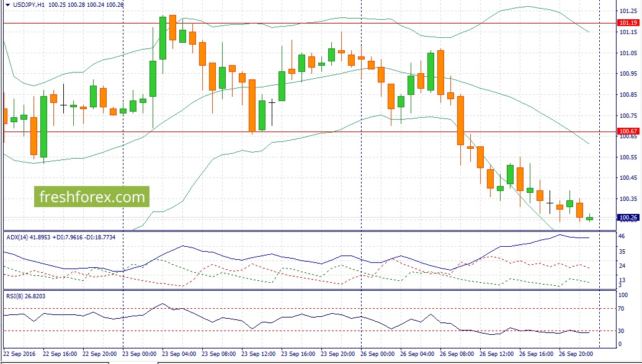Select the last small green candle on chart
The height and width of the screenshot is (364, 642).
(590, 218)
